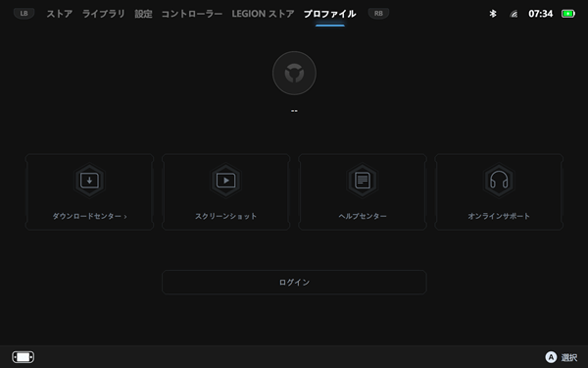
Task: Open the ストア tab
Action: tap(59, 14)
